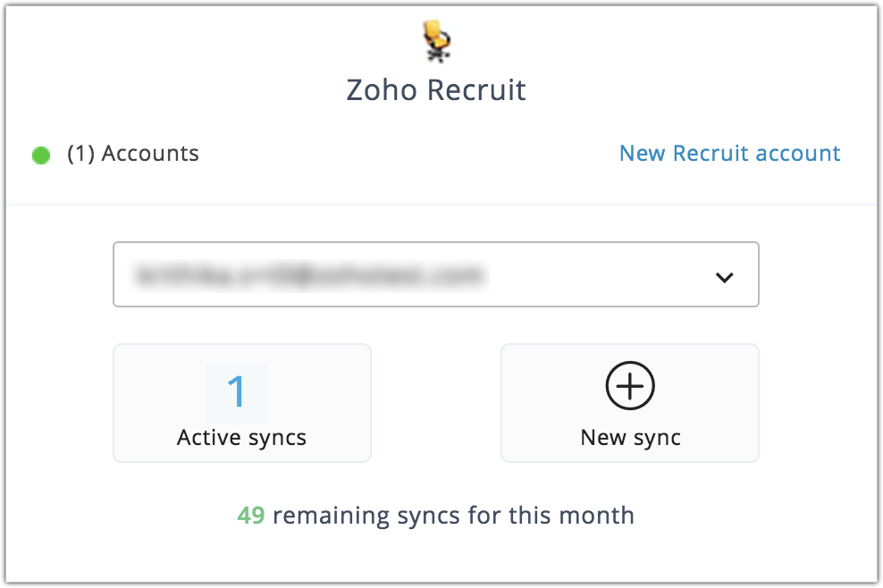Screen dimensions: 883x588
Task: Click the Accounts label word
Action: click(x=150, y=154)
